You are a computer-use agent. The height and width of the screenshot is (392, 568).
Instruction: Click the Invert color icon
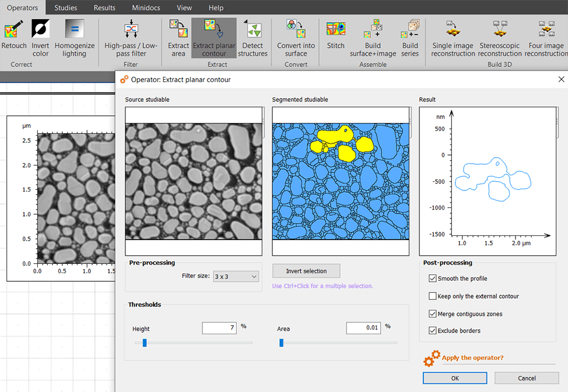pos(40,29)
